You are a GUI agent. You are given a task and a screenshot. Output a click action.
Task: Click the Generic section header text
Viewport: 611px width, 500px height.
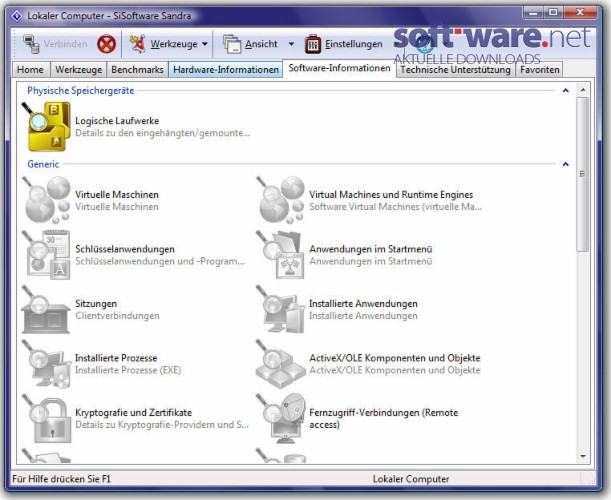(x=43, y=164)
